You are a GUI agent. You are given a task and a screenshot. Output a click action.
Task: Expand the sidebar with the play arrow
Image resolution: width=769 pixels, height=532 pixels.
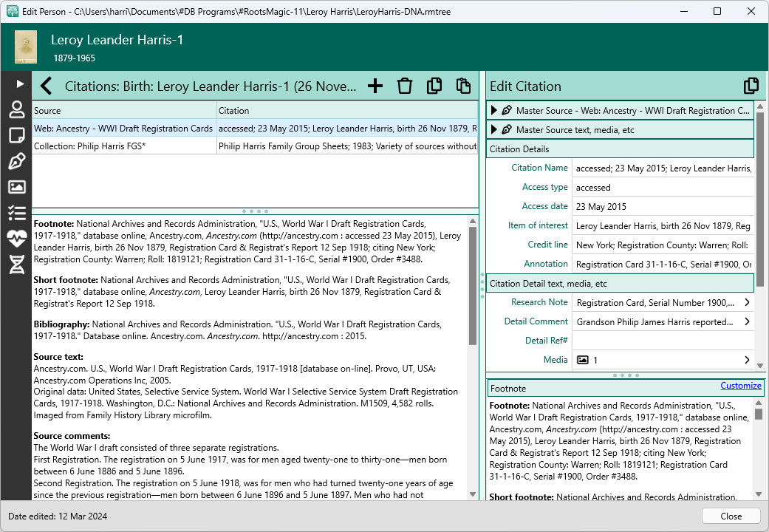tap(20, 84)
